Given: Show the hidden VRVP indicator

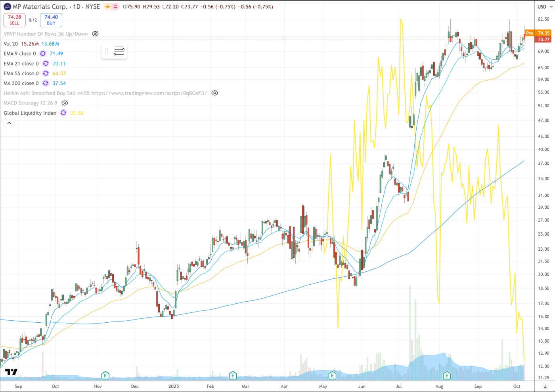Looking at the screenshot, I should [95, 34].
